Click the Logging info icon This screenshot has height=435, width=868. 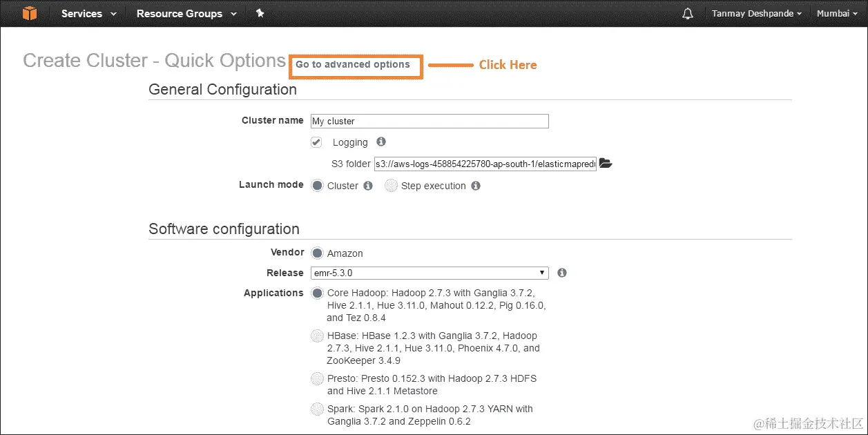tap(380, 142)
